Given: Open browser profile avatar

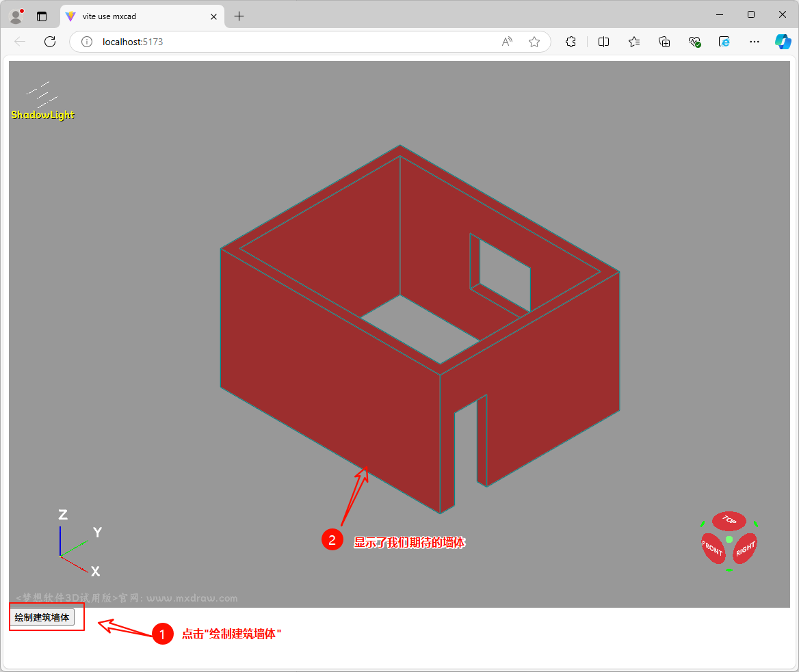Looking at the screenshot, I should [x=16, y=16].
